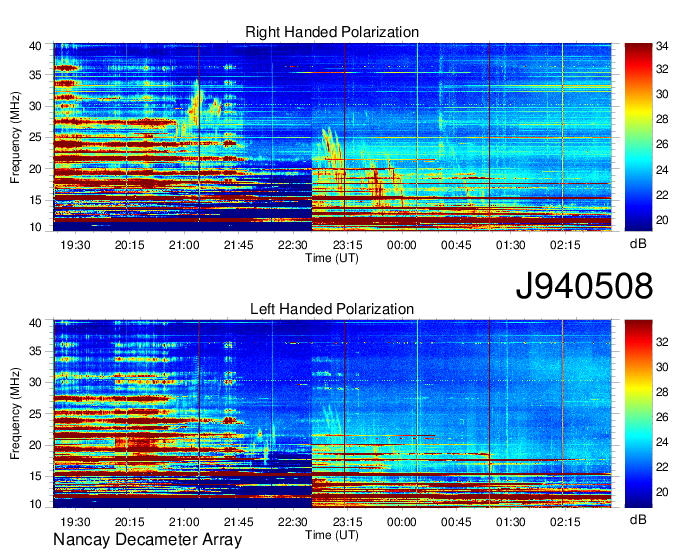This screenshot has width=680, height=552.
Task: Click 01:30 tick on Right Handed time axis
Action: point(510,245)
